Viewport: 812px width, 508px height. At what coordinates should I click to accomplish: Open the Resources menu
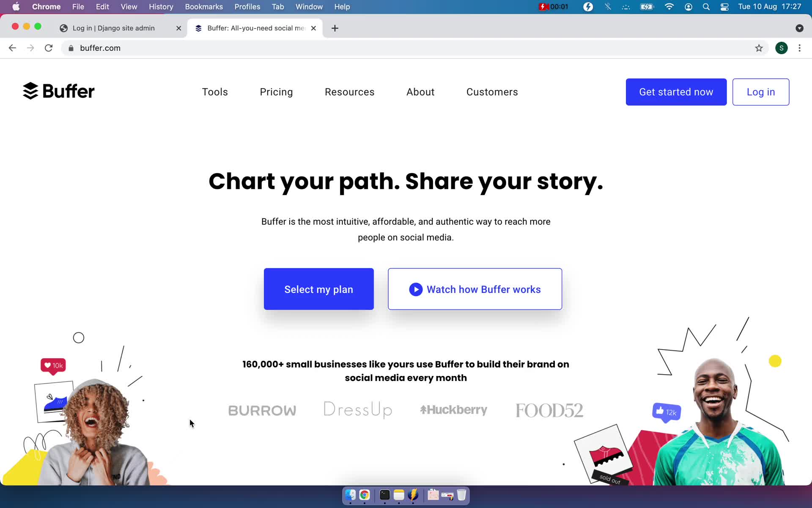[350, 92]
